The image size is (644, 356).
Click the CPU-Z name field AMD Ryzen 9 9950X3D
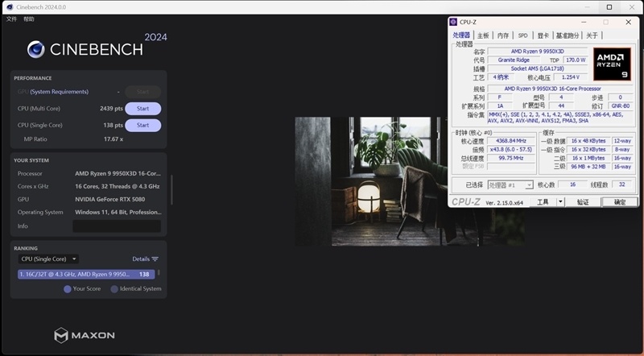537,52
